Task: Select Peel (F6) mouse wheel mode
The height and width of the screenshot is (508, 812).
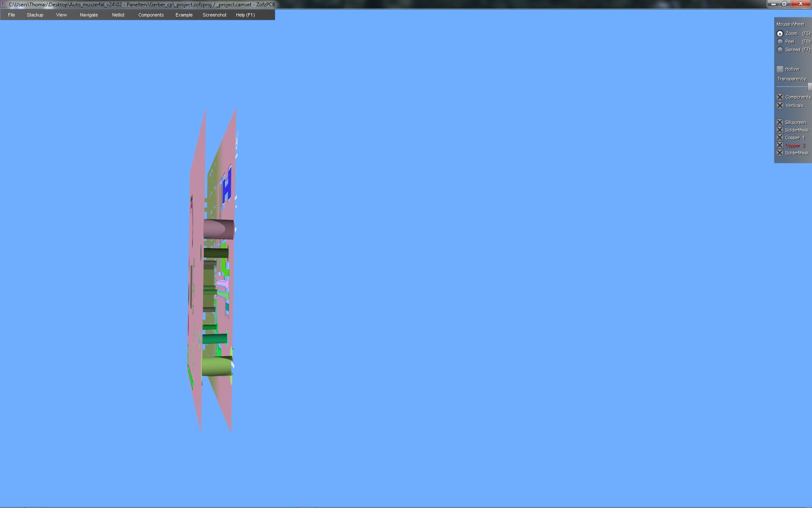Action: (x=780, y=41)
